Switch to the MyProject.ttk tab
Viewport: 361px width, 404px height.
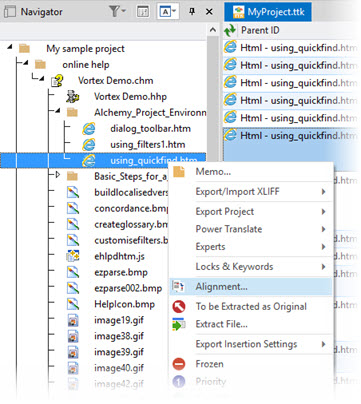coord(268,12)
